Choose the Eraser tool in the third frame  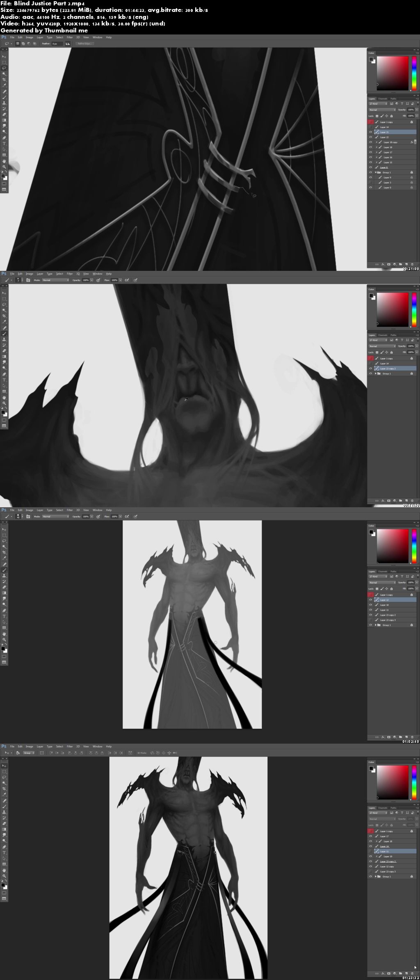pyautogui.click(x=5, y=587)
